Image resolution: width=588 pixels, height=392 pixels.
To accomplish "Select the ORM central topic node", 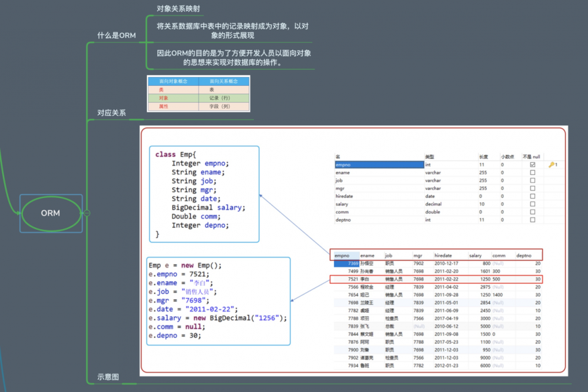I will pos(51,213).
